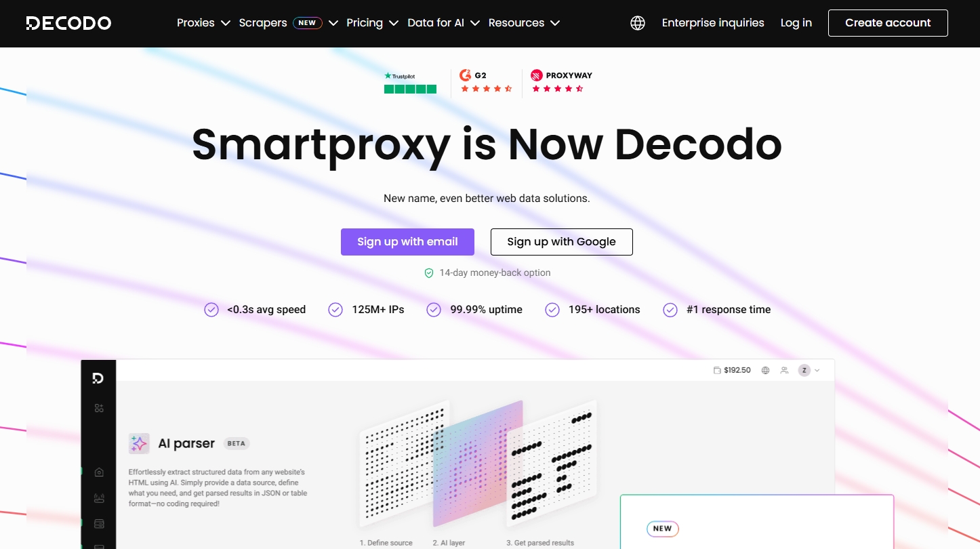Click the Smartproxy is Now Decodo headline
Image resolution: width=980 pixels, height=549 pixels.
click(x=487, y=144)
